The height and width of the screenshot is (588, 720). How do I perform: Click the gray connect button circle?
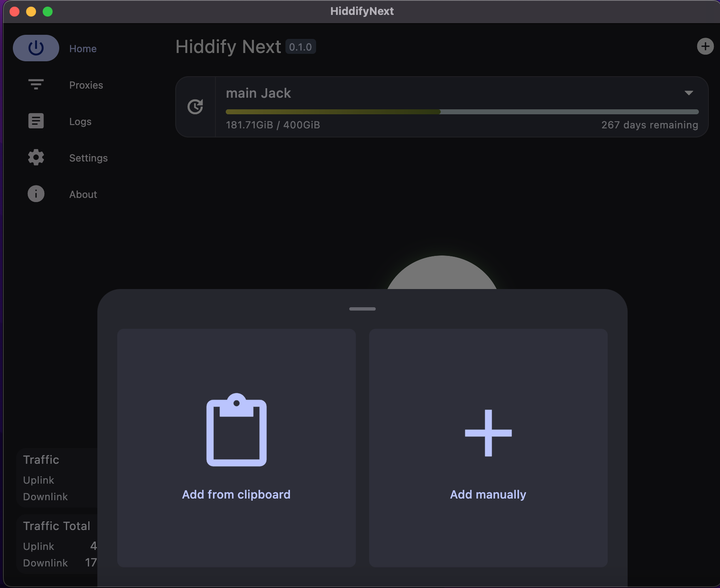pyautogui.click(x=442, y=273)
